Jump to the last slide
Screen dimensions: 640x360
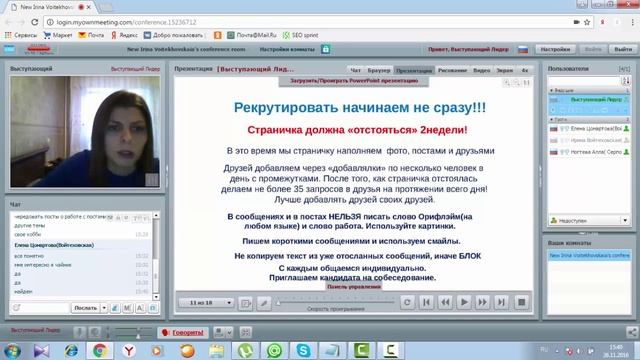click(501, 302)
